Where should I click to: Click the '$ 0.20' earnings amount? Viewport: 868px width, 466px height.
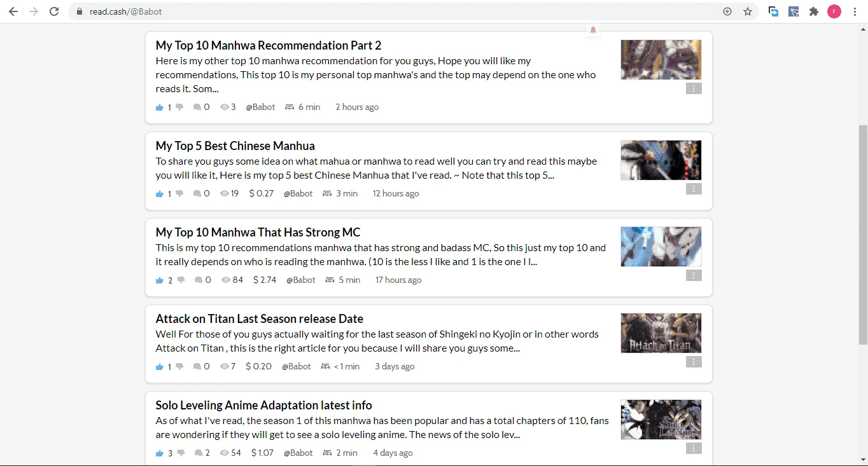tap(258, 366)
